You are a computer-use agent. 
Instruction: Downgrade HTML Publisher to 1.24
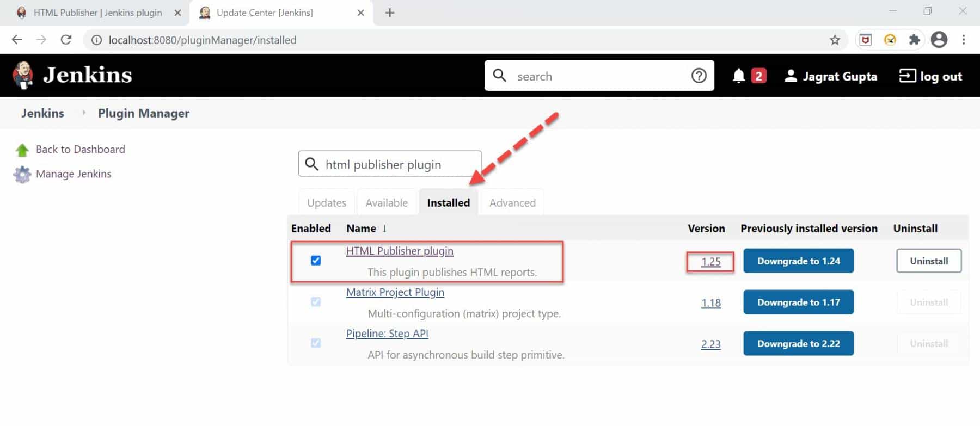798,261
